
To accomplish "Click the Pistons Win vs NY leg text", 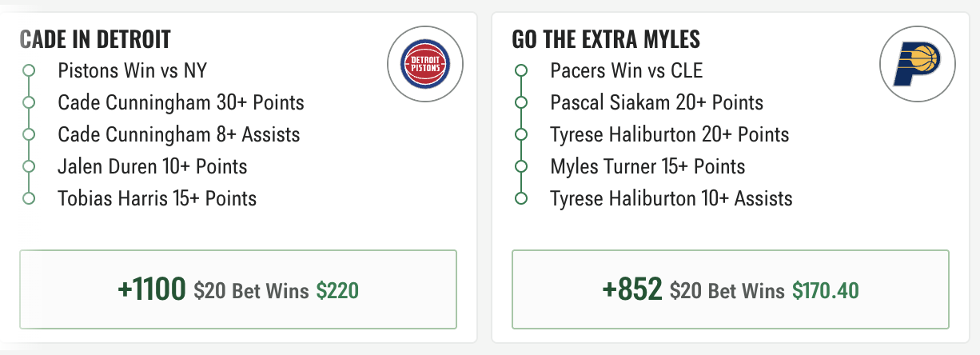I will 133,71.
